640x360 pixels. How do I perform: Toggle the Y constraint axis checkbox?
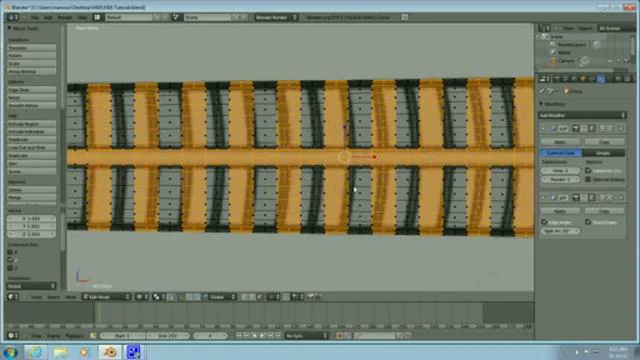point(10,260)
